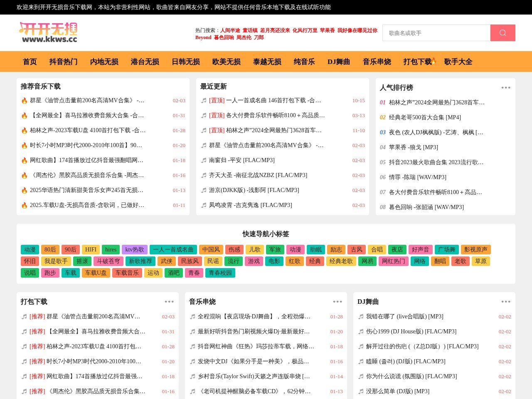Click the note icon beside 全程混响夜店现场DJ舞曲

pyautogui.click(x=192, y=317)
